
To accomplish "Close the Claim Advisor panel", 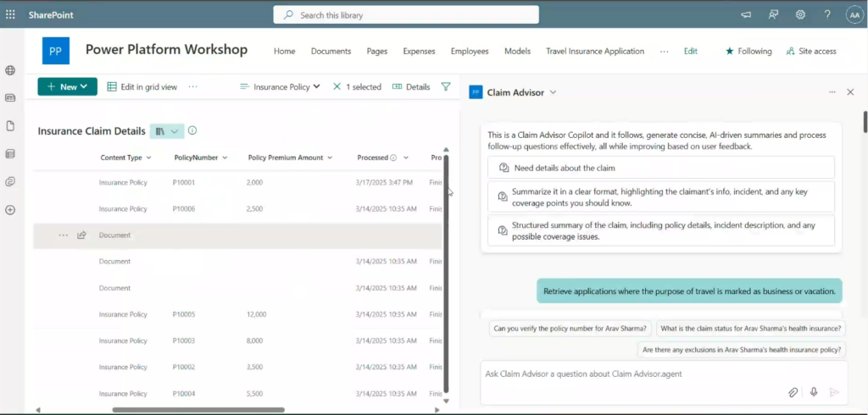I will [850, 92].
